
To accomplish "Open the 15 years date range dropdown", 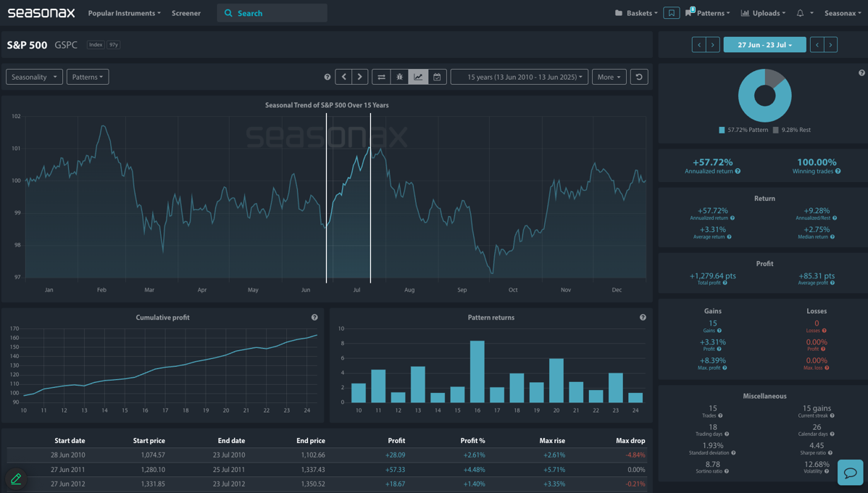I will click(x=519, y=77).
